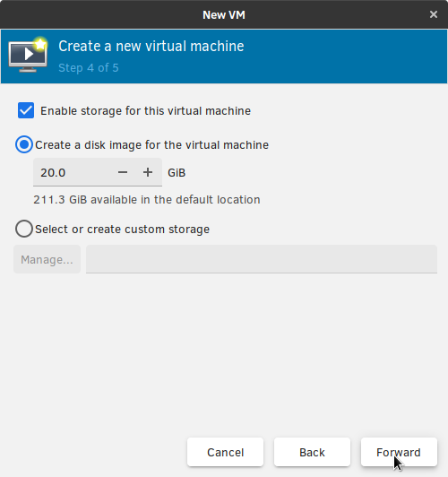Increase disk size with the plus icon
Viewport: 448px width, 477px height.
pyautogui.click(x=148, y=172)
